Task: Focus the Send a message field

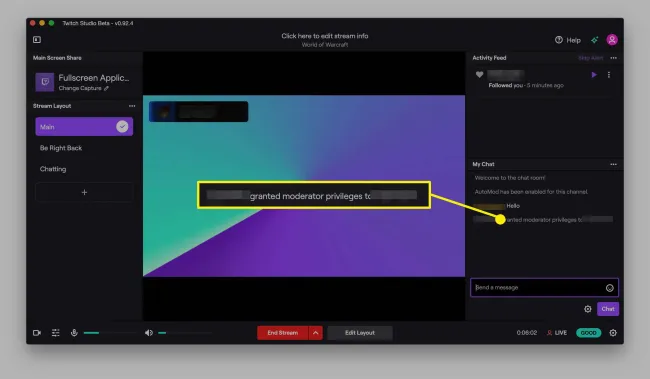Action: (x=544, y=287)
